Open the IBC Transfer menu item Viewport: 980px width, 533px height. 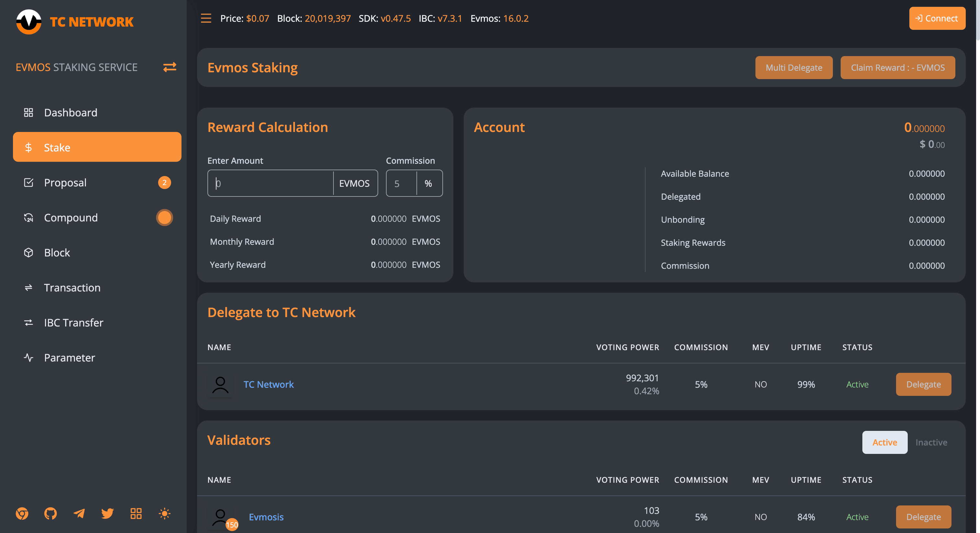tap(97, 323)
